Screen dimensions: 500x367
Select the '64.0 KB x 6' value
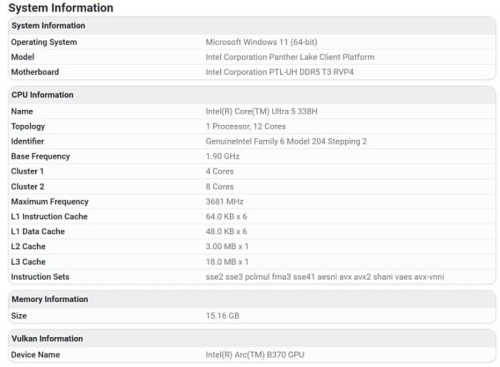(226, 217)
